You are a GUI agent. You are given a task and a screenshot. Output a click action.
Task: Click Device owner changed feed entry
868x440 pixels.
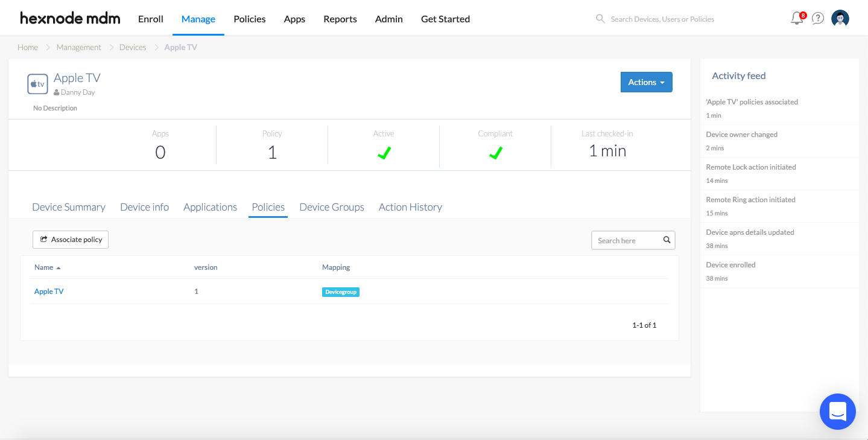coord(779,141)
